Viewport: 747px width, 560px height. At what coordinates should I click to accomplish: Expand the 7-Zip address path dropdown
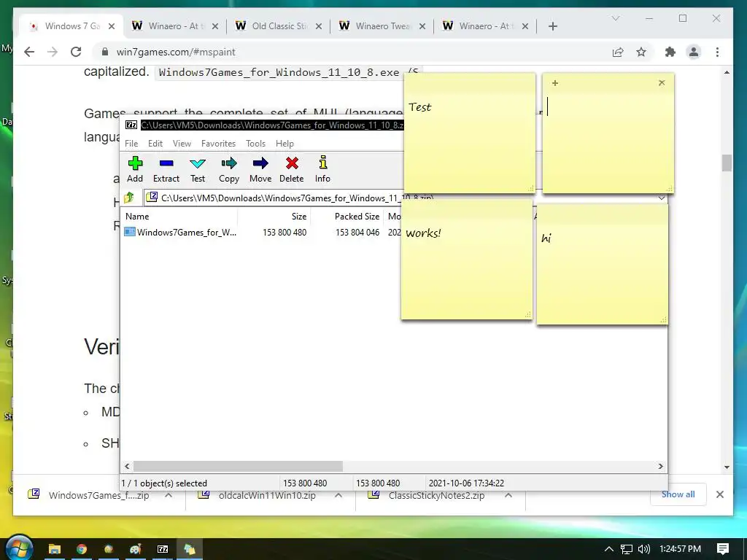click(x=662, y=198)
